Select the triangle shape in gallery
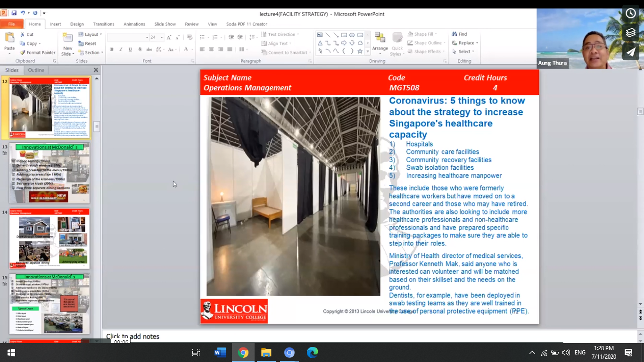Screen dimensions: 644x362 point(320,43)
